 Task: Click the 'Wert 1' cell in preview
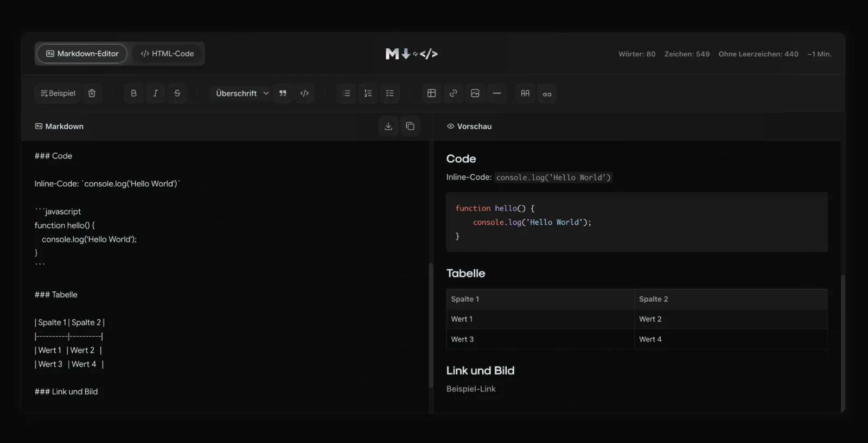pyautogui.click(x=540, y=319)
